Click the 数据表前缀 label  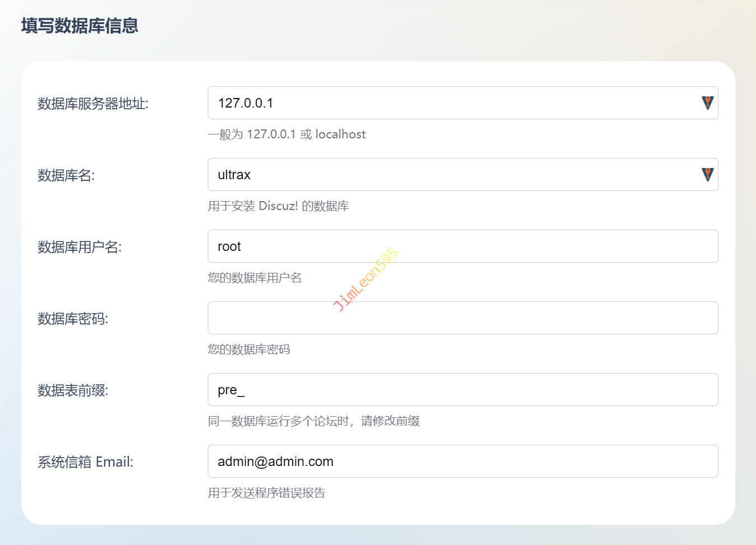(73, 390)
